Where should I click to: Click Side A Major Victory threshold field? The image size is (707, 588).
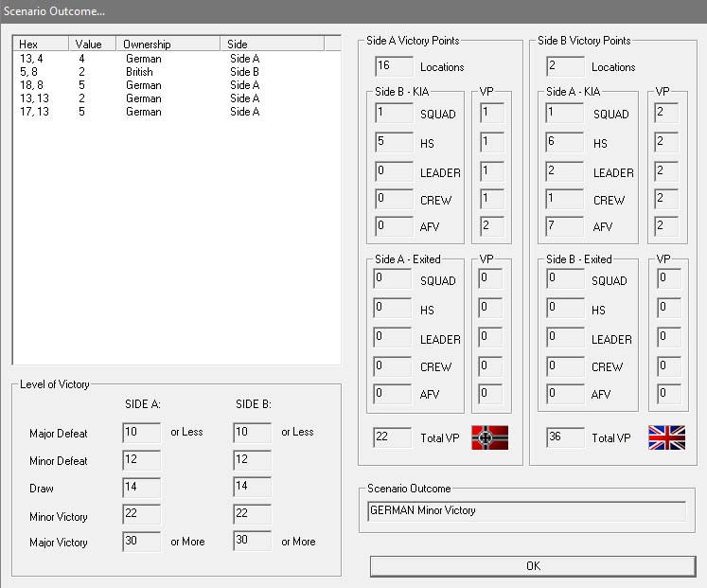point(142,541)
